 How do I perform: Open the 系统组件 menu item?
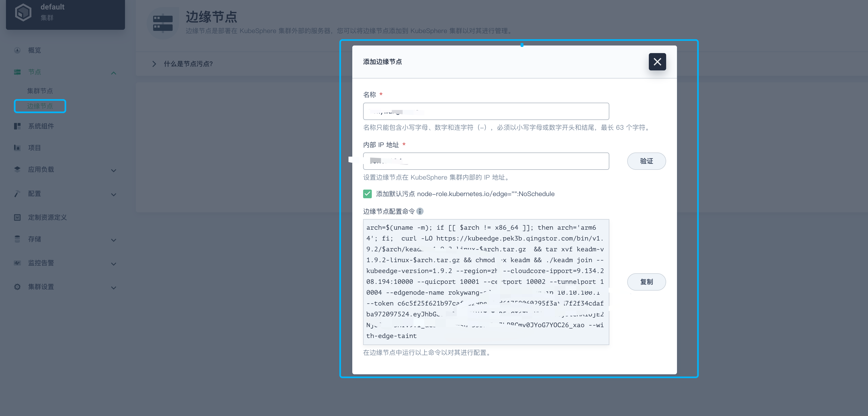(x=41, y=126)
